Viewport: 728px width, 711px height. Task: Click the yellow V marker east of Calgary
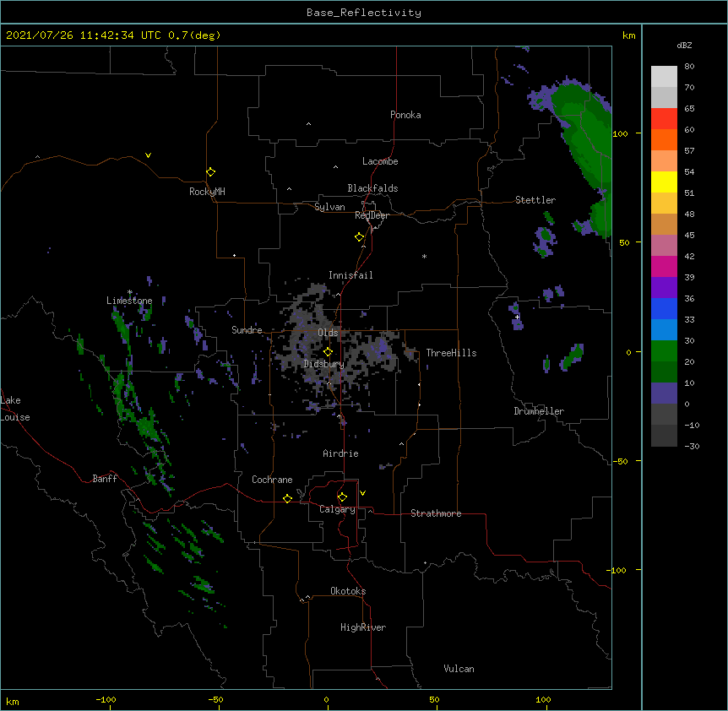[362, 493]
